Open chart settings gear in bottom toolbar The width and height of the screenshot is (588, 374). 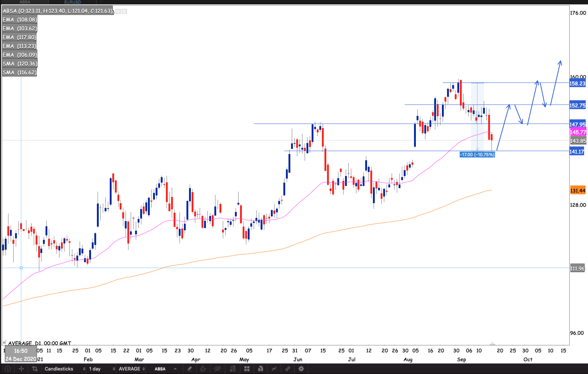(x=301, y=368)
